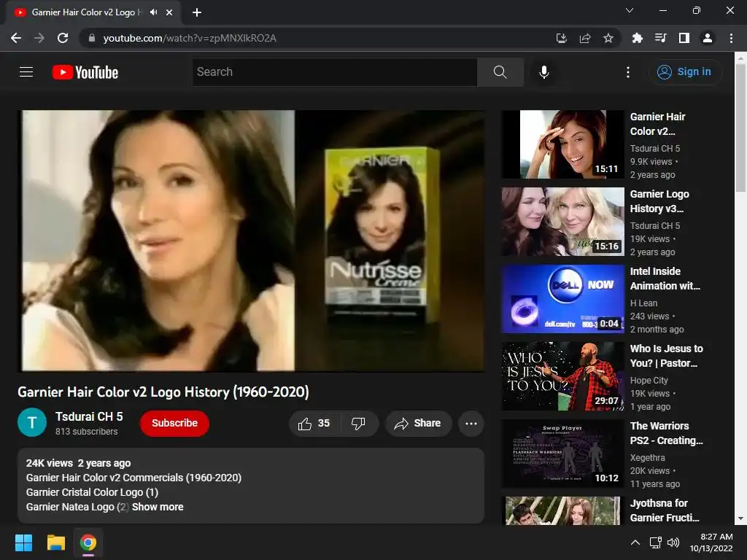Open The Warriors PS2 video thumbnail
Image resolution: width=747 pixels, height=560 pixels.
[x=562, y=454]
